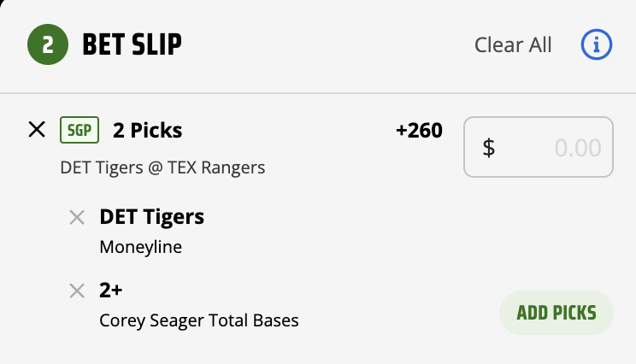Remove the 2 Picks SGP parlay
Image resolution: width=636 pixels, height=364 pixels.
(x=37, y=130)
